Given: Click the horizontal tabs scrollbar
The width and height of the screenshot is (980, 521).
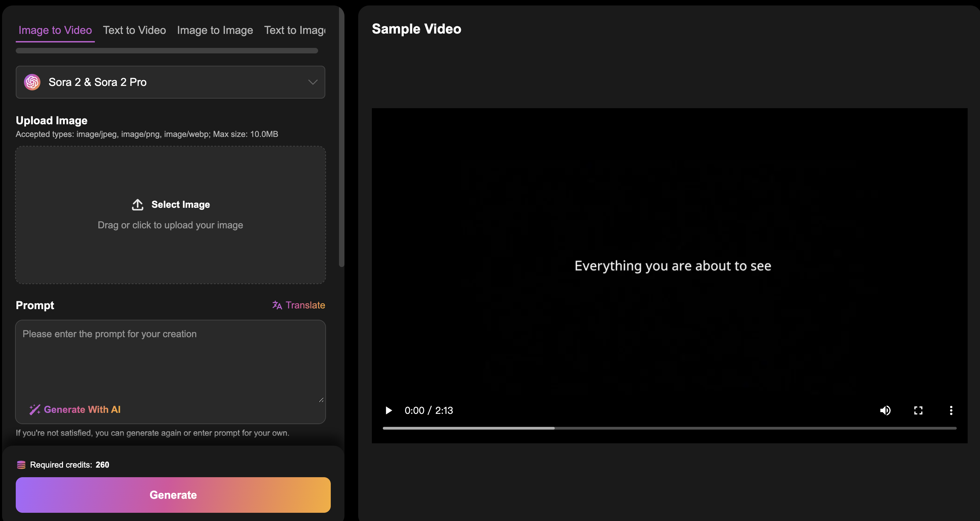Looking at the screenshot, I should [x=167, y=51].
